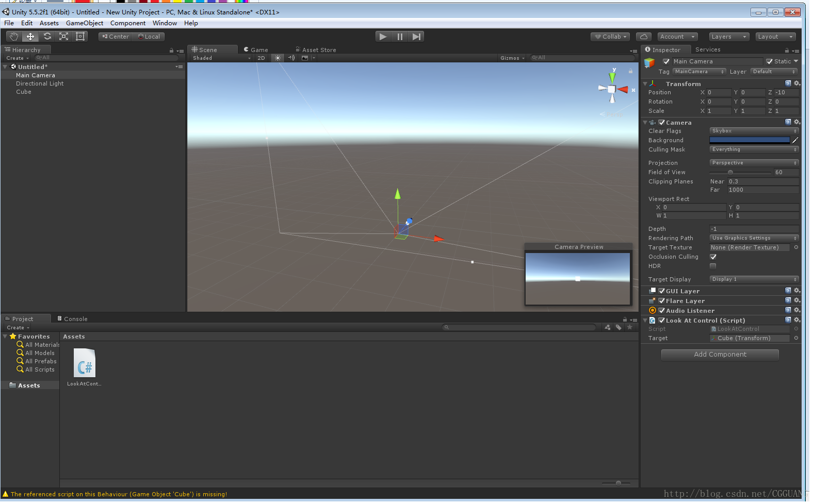The image size is (814, 504).
Task: Open the Culling Mask dropdown
Action: coord(754,149)
